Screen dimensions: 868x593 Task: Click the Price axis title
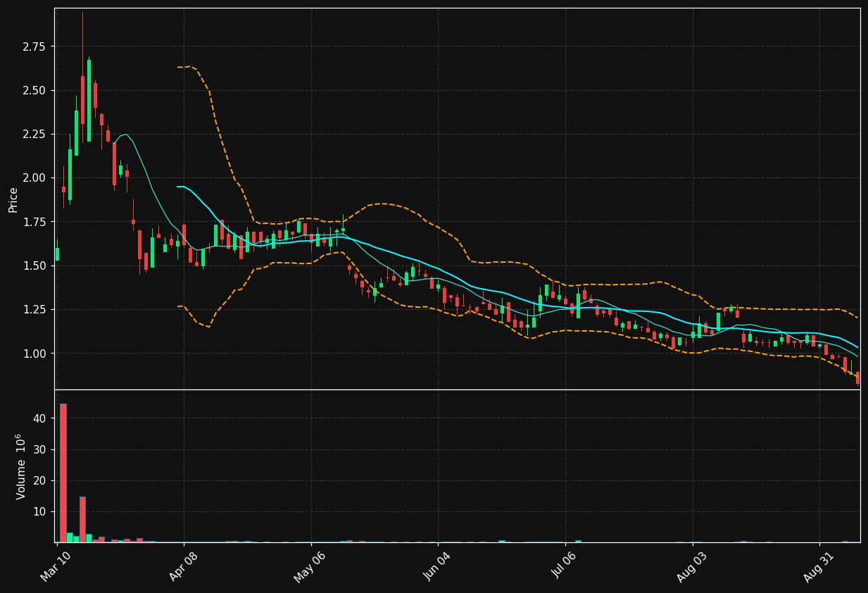click(x=13, y=199)
